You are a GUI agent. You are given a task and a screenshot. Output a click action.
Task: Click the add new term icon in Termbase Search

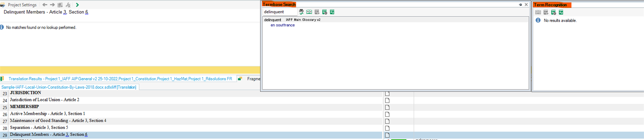317,12
